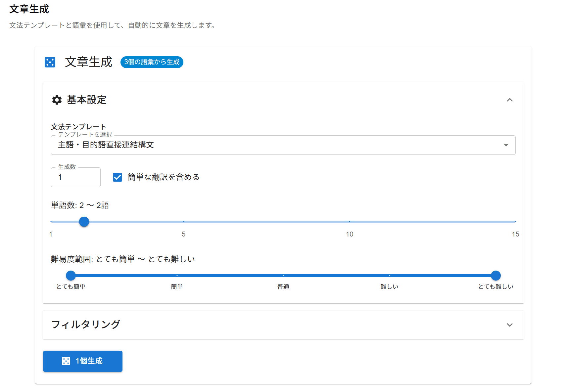The height and width of the screenshot is (392, 569).
Task: Click the 難易度 slider's right とても難しい thumb
Action: (496, 276)
